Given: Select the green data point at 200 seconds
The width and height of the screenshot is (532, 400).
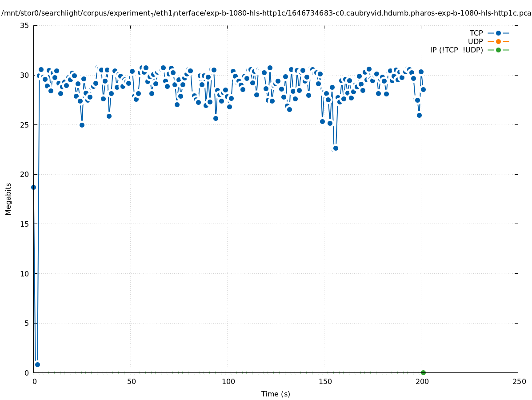Looking at the screenshot, I should (x=423, y=372).
